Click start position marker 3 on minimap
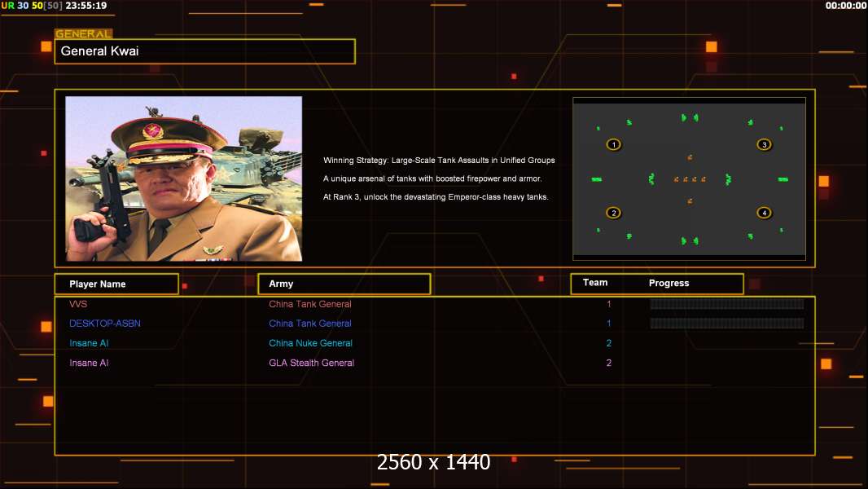Viewport: 868px width, 489px height. (764, 144)
